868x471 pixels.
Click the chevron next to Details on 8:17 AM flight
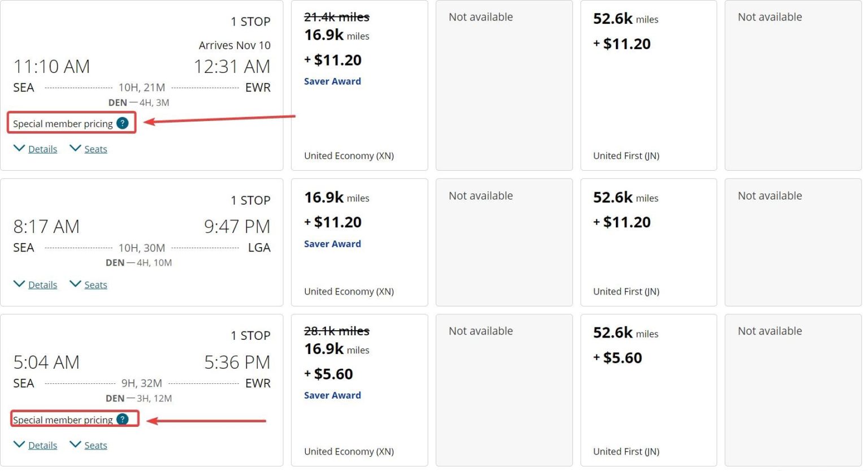tap(19, 284)
